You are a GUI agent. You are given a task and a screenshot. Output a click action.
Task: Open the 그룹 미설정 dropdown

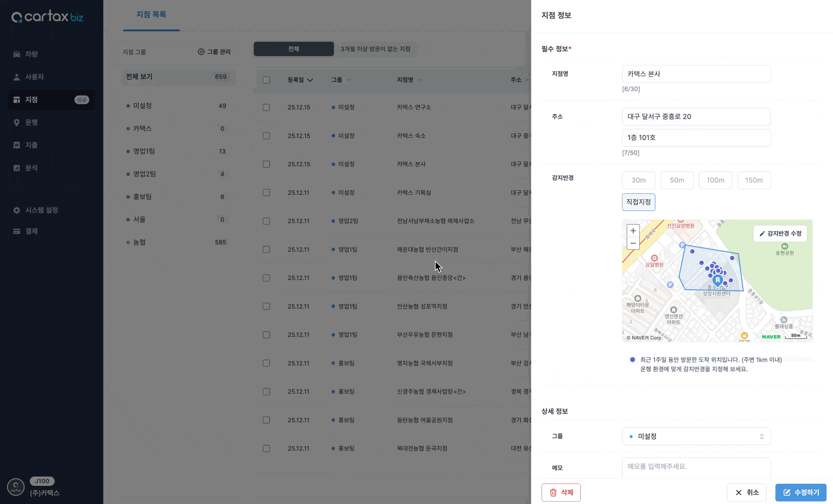pos(696,437)
